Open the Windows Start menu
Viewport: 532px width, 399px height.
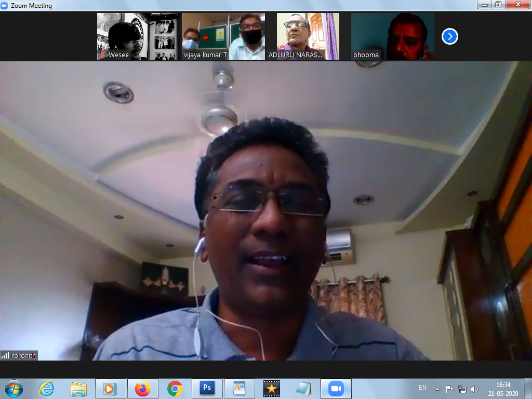click(x=14, y=388)
